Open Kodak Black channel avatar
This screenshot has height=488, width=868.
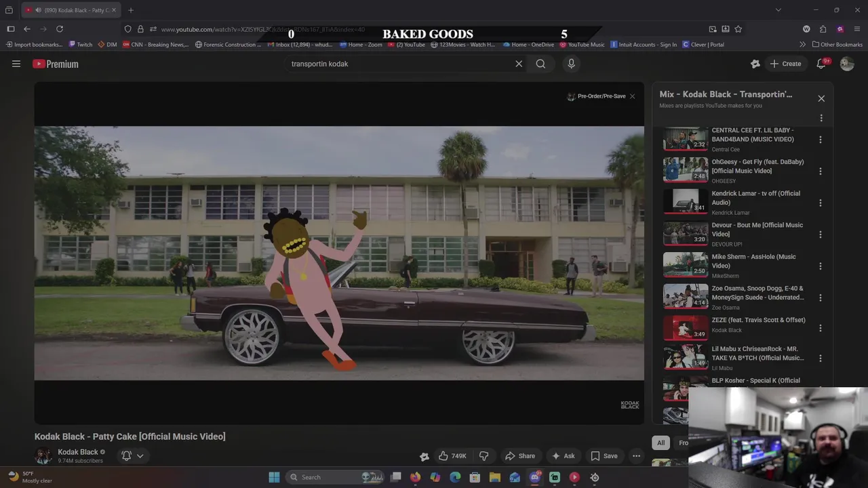[43, 456]
